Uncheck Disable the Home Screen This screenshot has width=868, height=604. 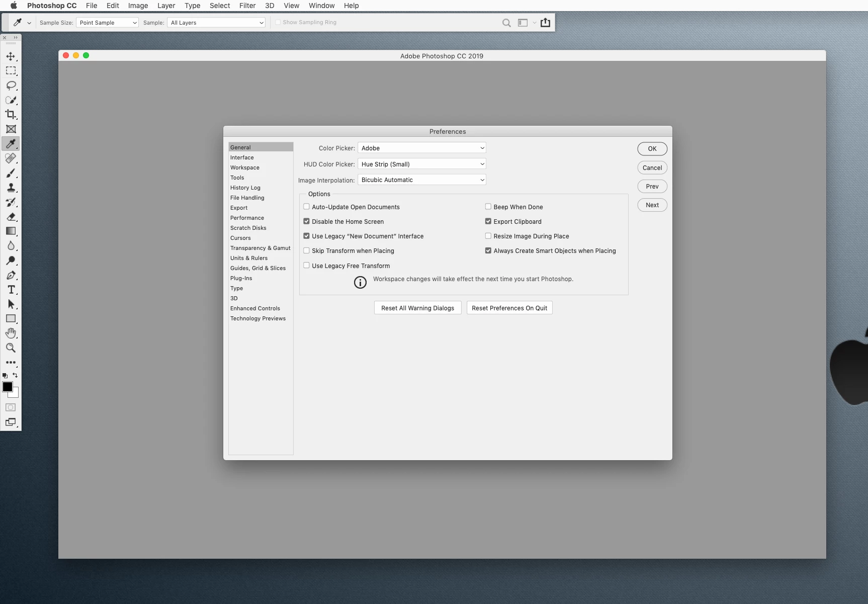[x=306, y=221]
